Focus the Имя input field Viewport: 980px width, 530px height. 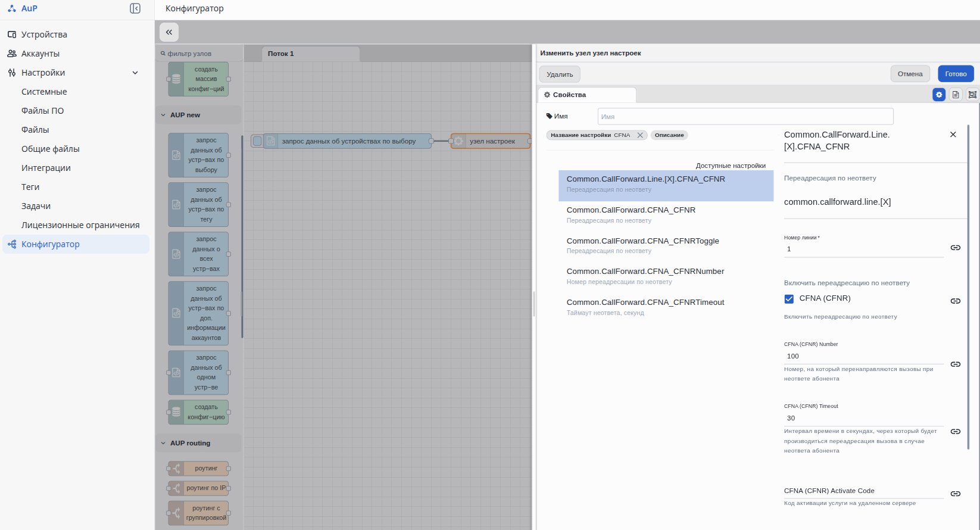(x=745, y=116)
